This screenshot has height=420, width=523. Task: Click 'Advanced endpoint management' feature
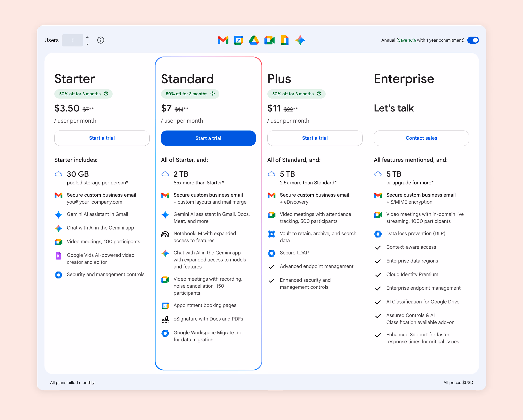317,267
